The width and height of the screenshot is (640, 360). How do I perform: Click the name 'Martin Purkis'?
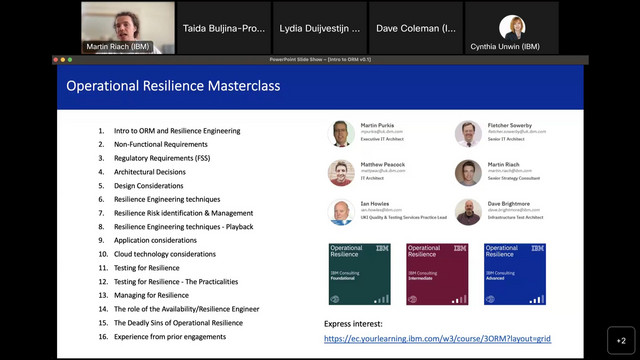click(x=377, y=125)
